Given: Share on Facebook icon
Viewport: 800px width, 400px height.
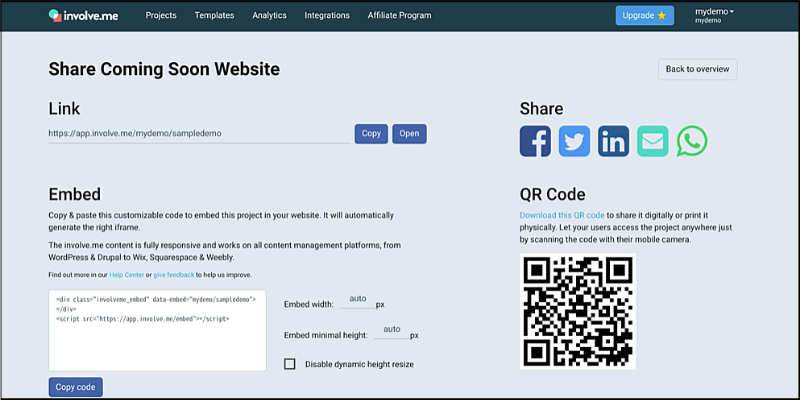Looking at the screenshot, I should (535, 141).
